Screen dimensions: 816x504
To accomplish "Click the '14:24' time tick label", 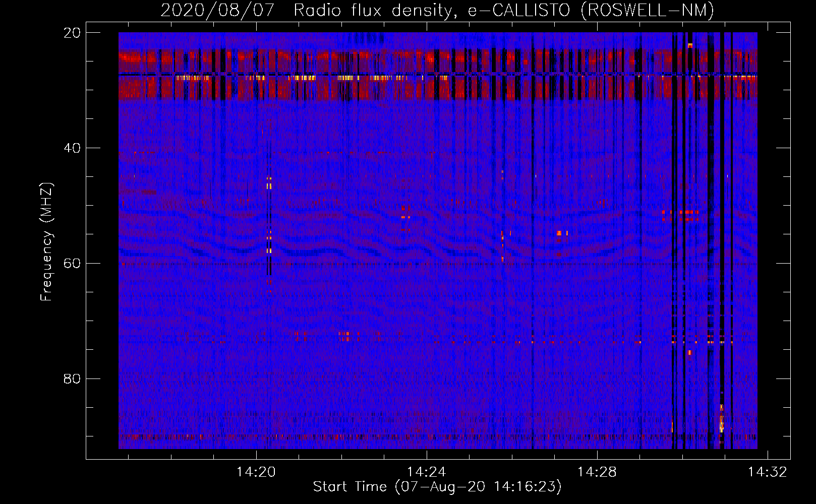I will [x=427, y=472].
